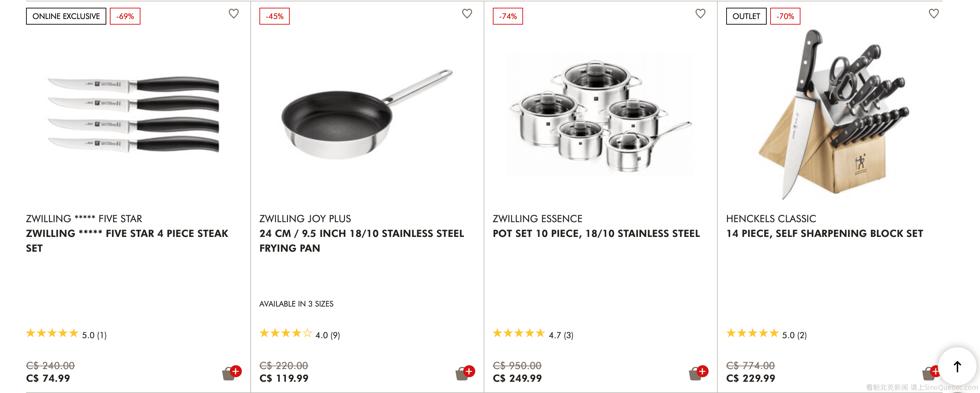Save Henckels Classic block set to wishlist
The width and height of the screenshot is (980, 393).
934,14
